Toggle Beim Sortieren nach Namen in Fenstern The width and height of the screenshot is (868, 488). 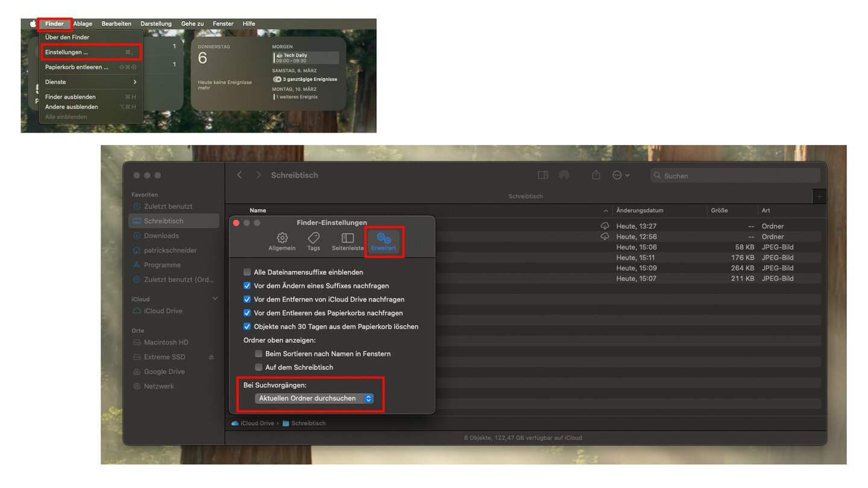259,354
